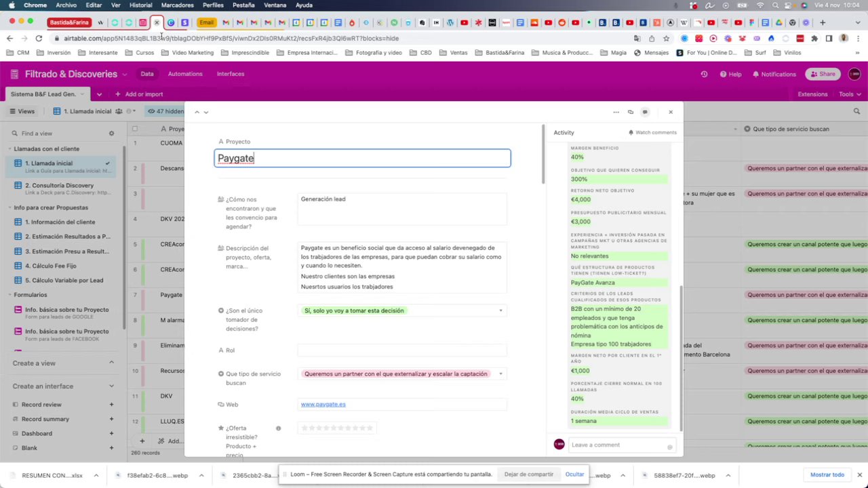Add Blank interface plus
868x488 pixels.
111,447
